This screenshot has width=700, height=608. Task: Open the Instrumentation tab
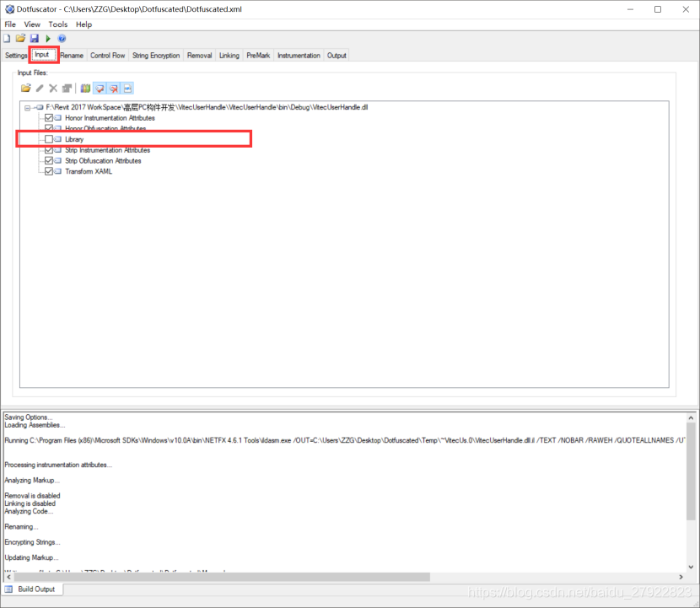click(299, 56)
